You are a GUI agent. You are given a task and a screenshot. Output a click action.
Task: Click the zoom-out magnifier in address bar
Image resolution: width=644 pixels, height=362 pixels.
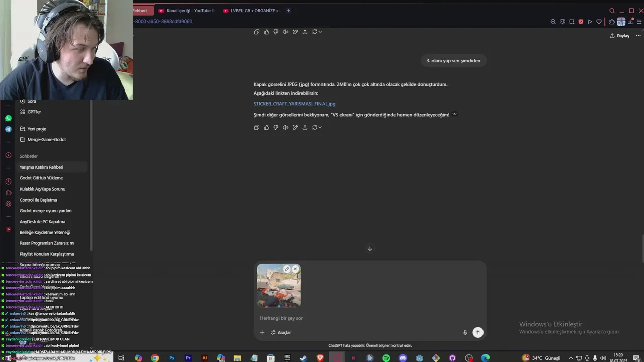(553, 22)
